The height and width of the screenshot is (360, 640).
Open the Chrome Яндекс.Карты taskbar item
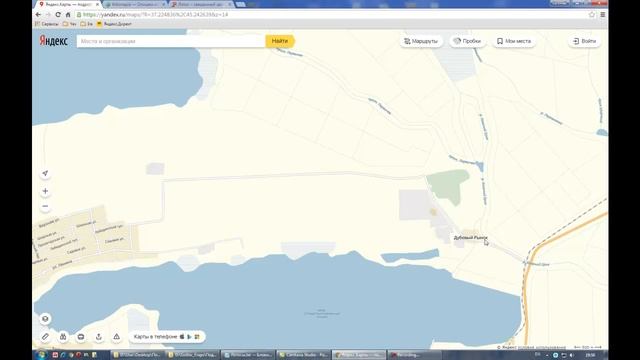(358, 355)
